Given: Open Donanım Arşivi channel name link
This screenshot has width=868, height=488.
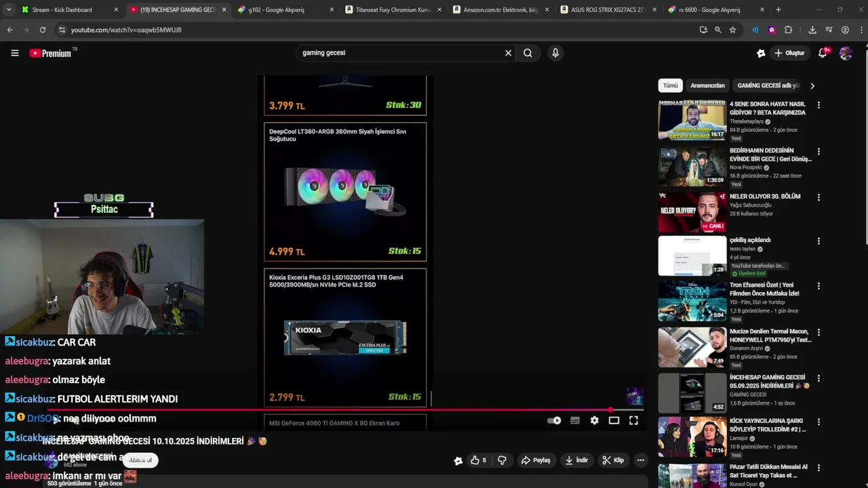Looking at the screenshot, I should tap(747, 348).
